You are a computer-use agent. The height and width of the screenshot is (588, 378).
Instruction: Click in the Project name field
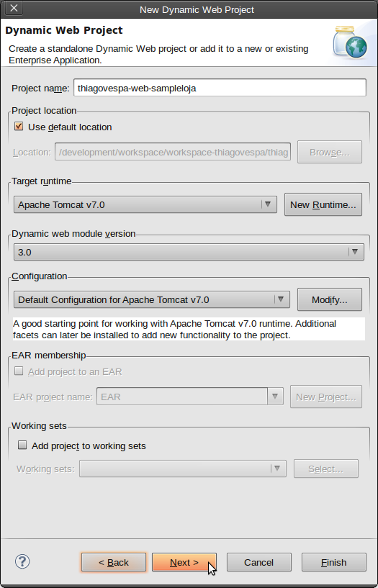click(220, 88)
